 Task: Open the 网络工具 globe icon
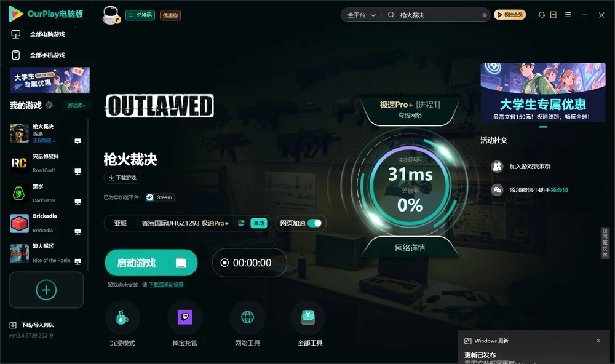pyautogui.click(x=247, y=317)
